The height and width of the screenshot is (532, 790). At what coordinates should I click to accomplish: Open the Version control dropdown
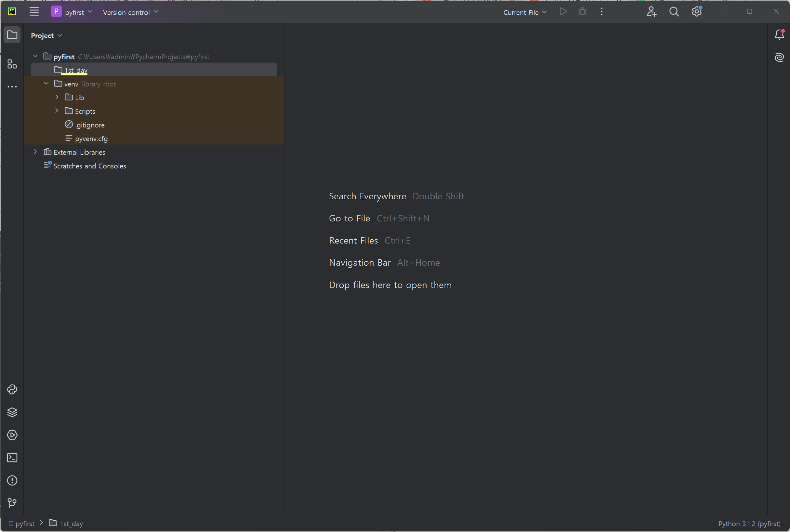point(131,12)
